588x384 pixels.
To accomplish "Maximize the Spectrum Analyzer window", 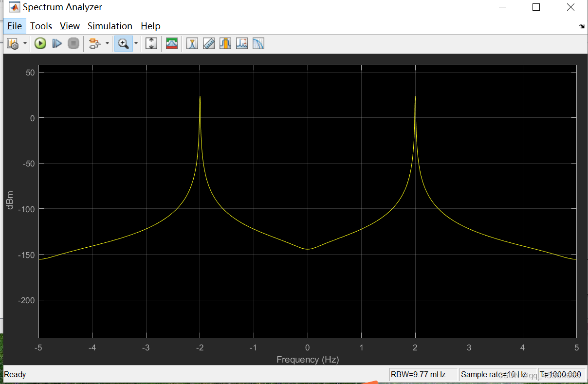I will (536, 7).
